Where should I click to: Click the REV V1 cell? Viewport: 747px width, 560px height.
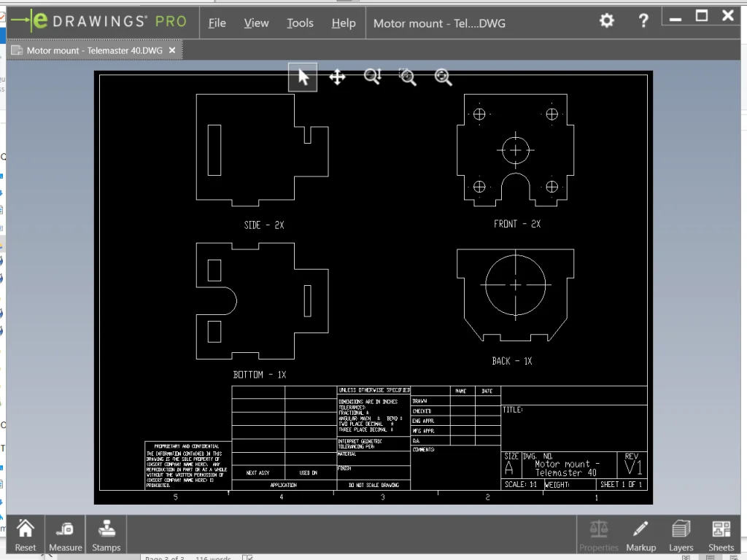[633, 464]
